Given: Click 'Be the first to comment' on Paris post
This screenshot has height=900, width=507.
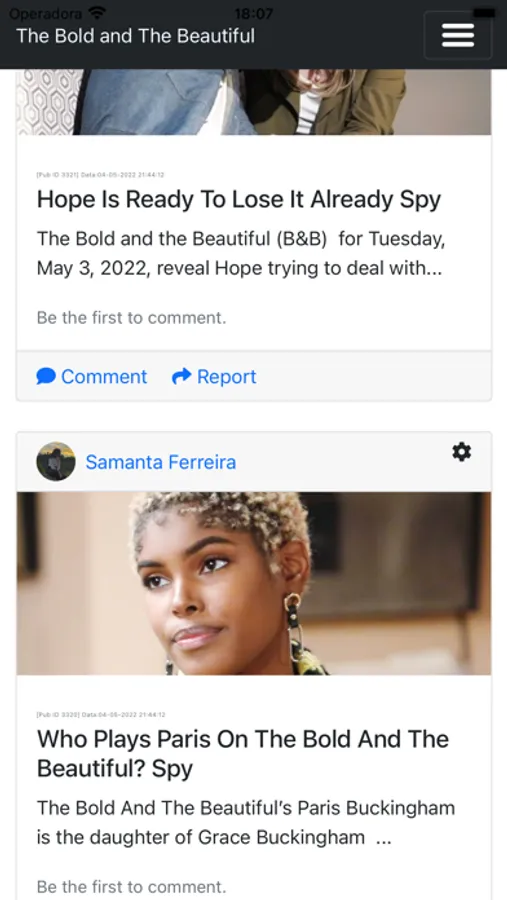Looking at the screenshot, I should point(131,887).
